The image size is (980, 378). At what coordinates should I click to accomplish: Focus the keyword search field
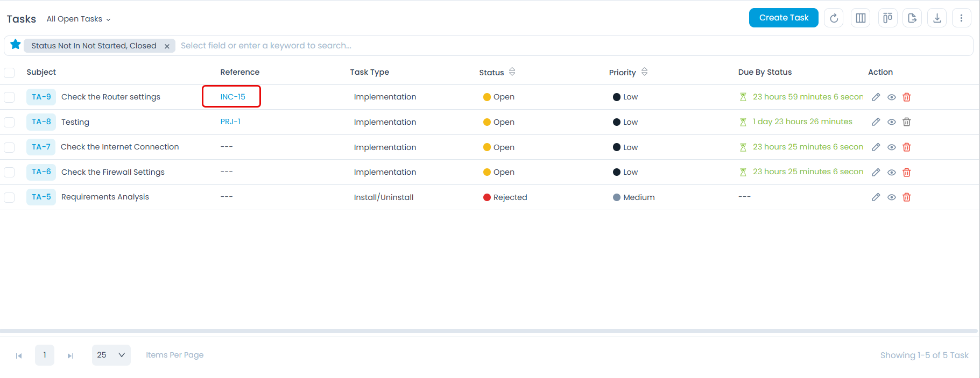573,46
